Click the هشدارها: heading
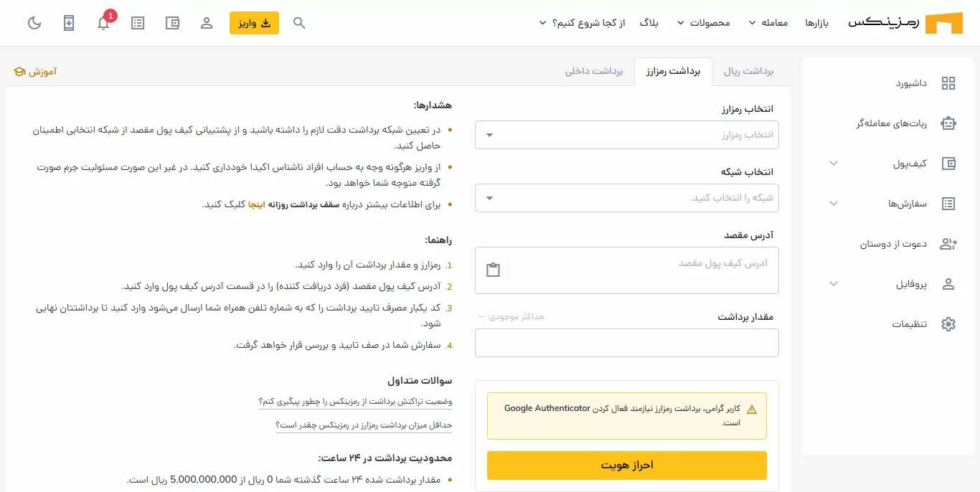This screenshot has height=492, width=980. click(x=433, y=105)
